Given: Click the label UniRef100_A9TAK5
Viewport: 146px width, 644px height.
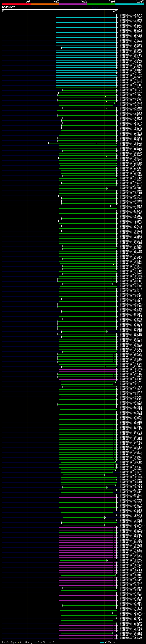Looking at the screenshot, I should (131, 77).
